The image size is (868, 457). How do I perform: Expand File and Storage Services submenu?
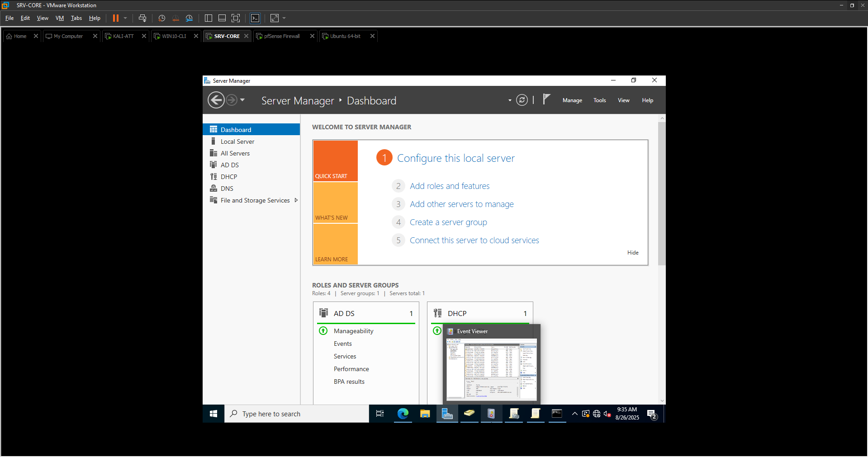click(296, 200)
